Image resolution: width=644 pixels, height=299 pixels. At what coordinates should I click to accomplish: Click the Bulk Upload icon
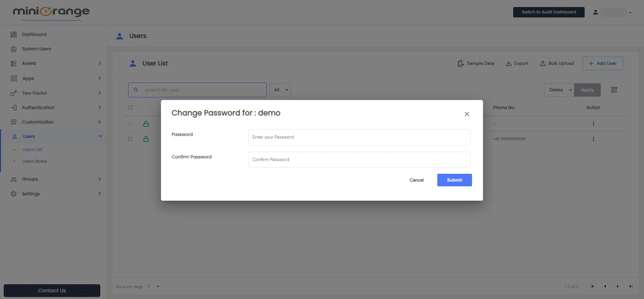(542, 63)
